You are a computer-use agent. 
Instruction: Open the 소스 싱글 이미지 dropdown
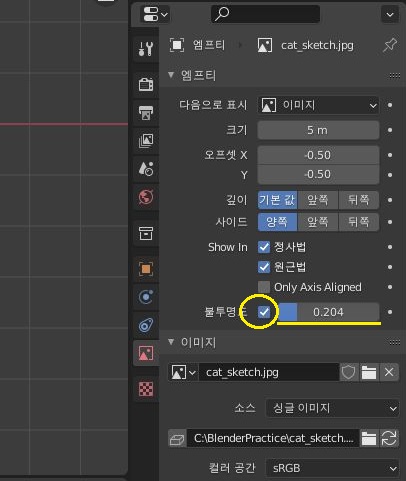tap(332, 408)
